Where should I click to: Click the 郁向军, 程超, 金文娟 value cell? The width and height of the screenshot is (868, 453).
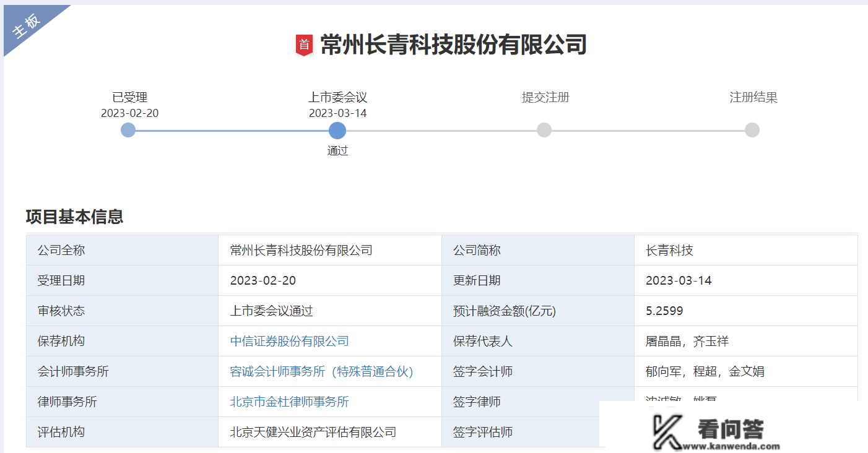[746, 371]
